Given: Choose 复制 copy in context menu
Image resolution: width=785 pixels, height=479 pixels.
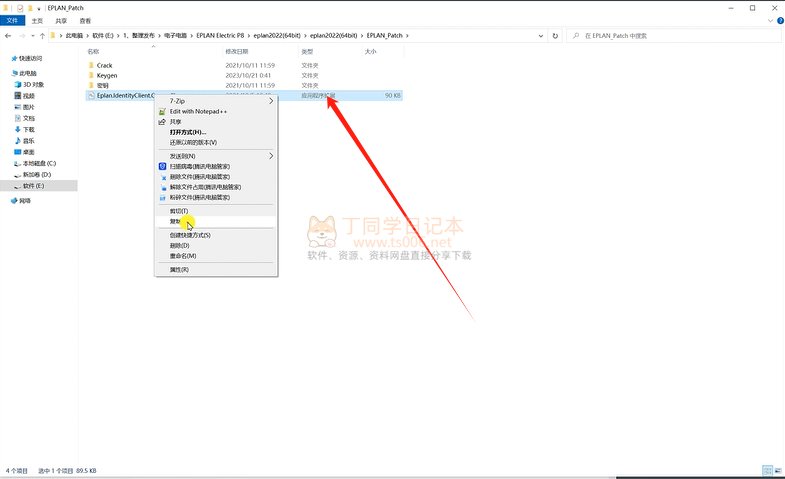Looking at the screenshot, I should (x=216, y=221).
